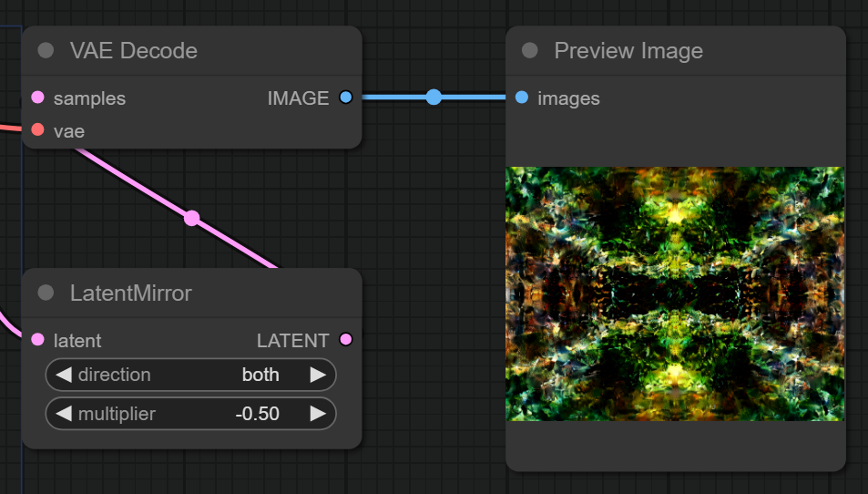The image size is (868, 494).
Task: Click the vae input label
Action: click(69, 131)
